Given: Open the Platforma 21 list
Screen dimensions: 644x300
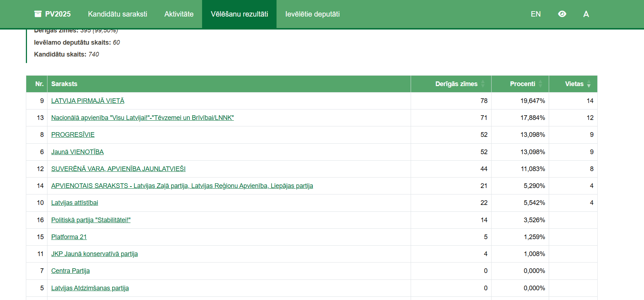Looking at the screenshot, I should 69,237.
